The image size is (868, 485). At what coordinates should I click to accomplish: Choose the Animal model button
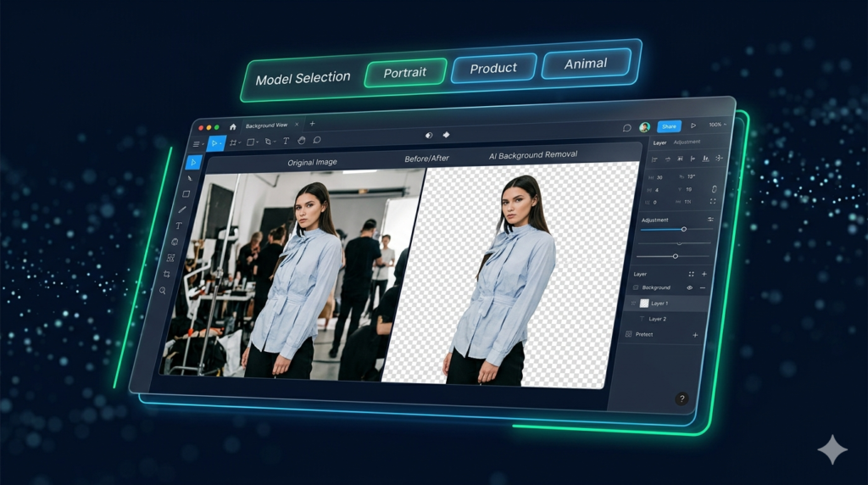(x=587, y=64)
